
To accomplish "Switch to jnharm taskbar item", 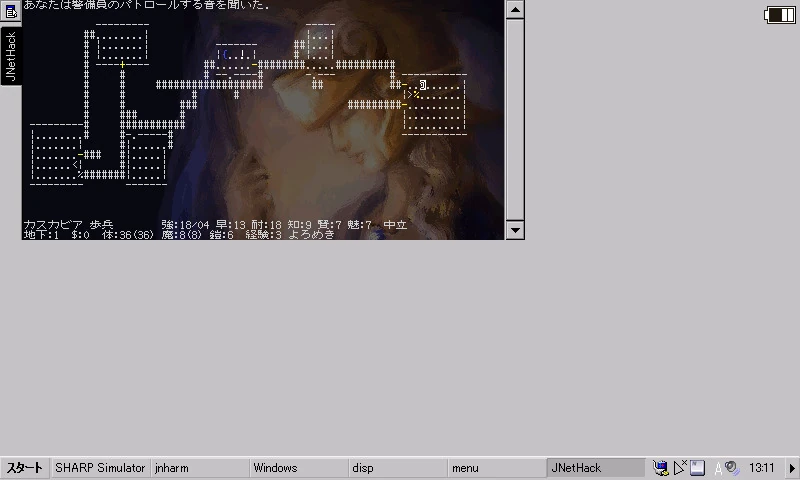I will 199,468.
